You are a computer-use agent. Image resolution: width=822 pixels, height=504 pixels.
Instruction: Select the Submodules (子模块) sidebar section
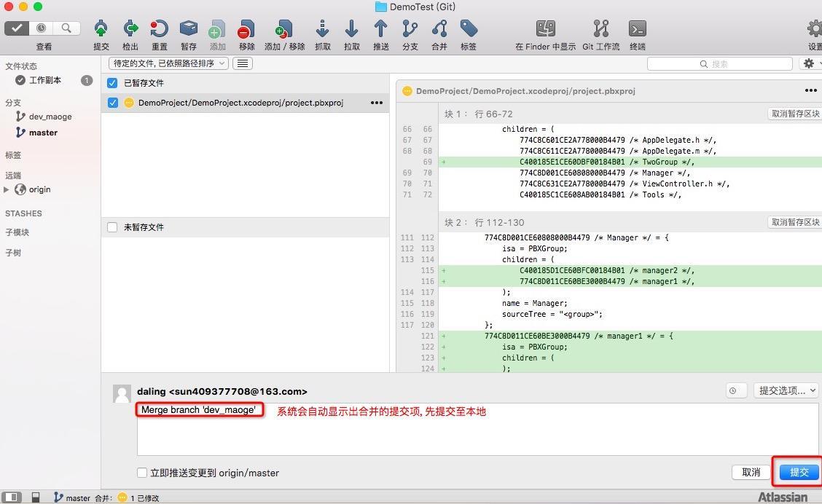pyautogui.click(x=17, y=232)
